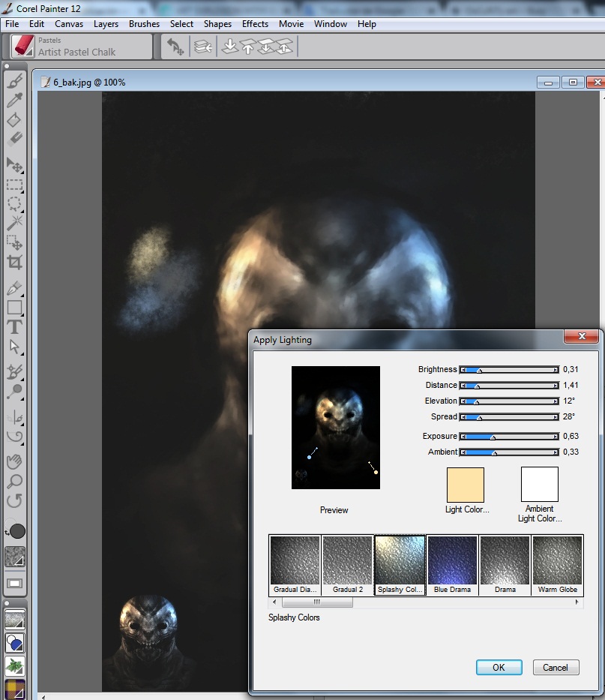Screen dimensions: 605x700
Task: Select the Mirror Painting tool
Action: coord(14,417)
